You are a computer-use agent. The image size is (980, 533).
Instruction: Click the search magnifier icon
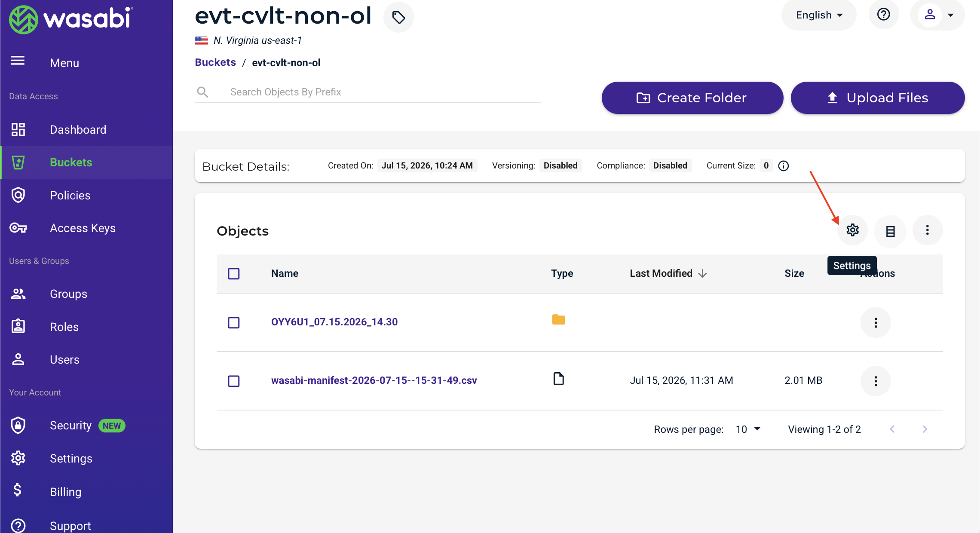point(202,92)
